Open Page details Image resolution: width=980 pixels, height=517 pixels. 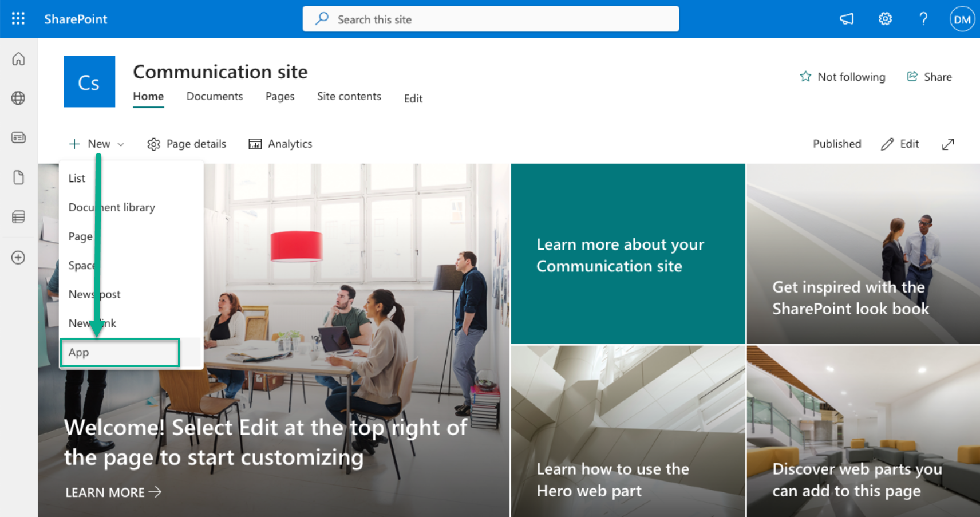point(187,144)
